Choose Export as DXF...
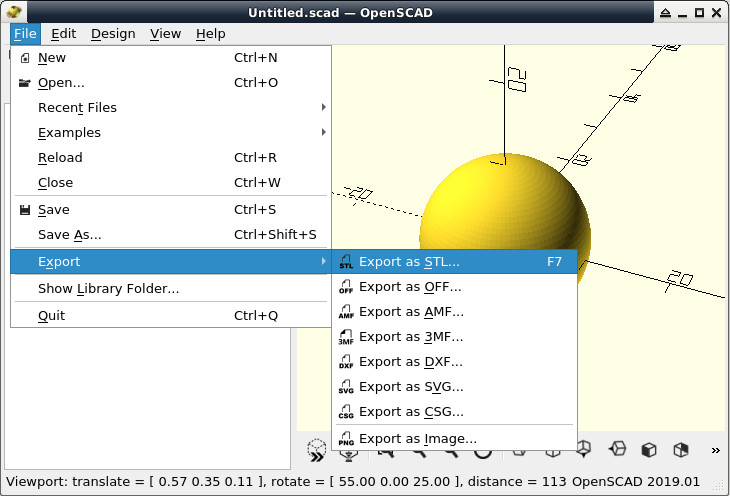730x496 pixels. pyautogui.click(x=454, y=362)
